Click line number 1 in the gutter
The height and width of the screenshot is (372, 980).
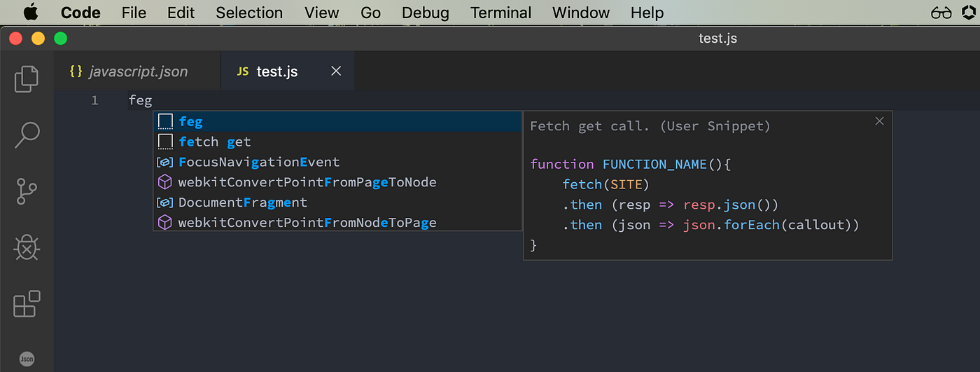pos(94,101)
